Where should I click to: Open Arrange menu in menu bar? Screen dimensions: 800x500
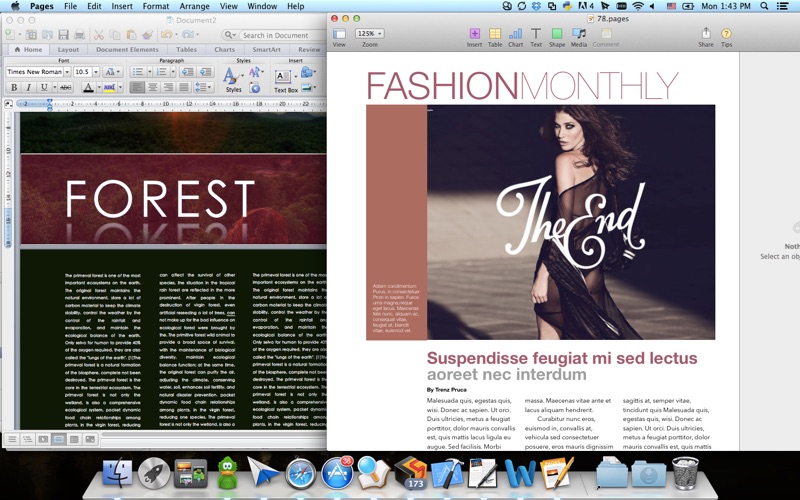point(194,6)
